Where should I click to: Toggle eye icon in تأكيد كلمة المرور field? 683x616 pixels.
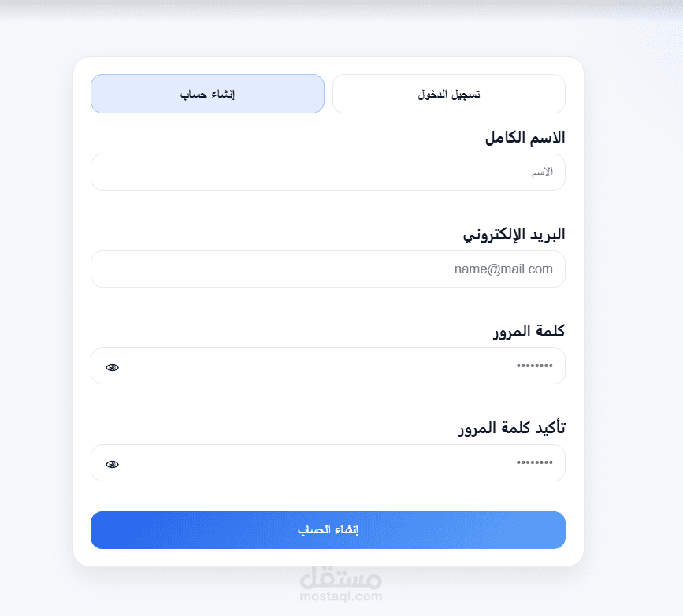pyautogui.click(x=112, y=464)
